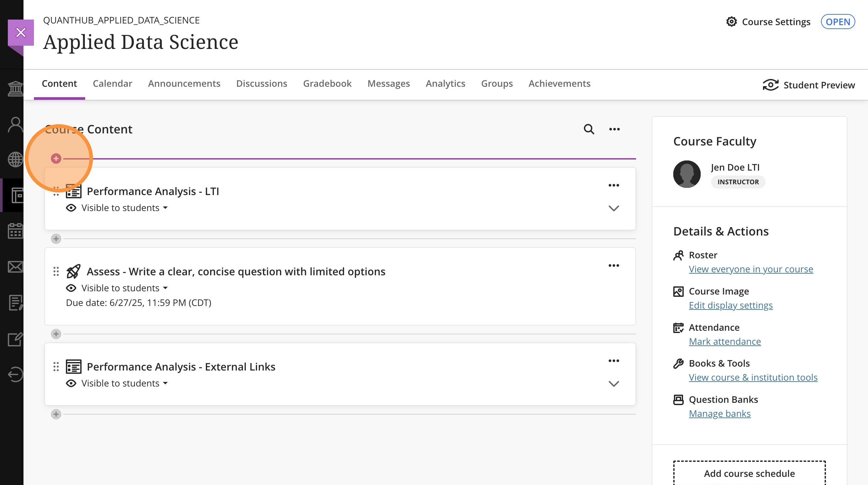Open the Announcements tab
The width and height of the screenshot is (868, 485).
click(x=184, y=83)
